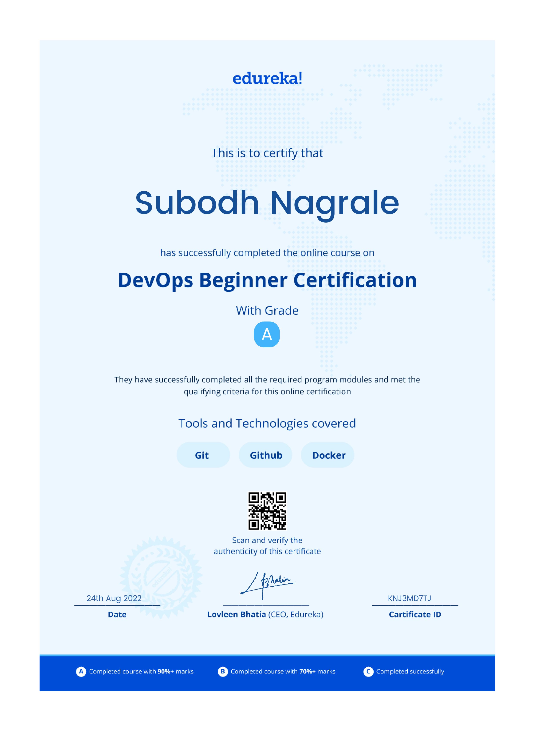Click the Completed course with 90%+ marks text

[141, 671]
